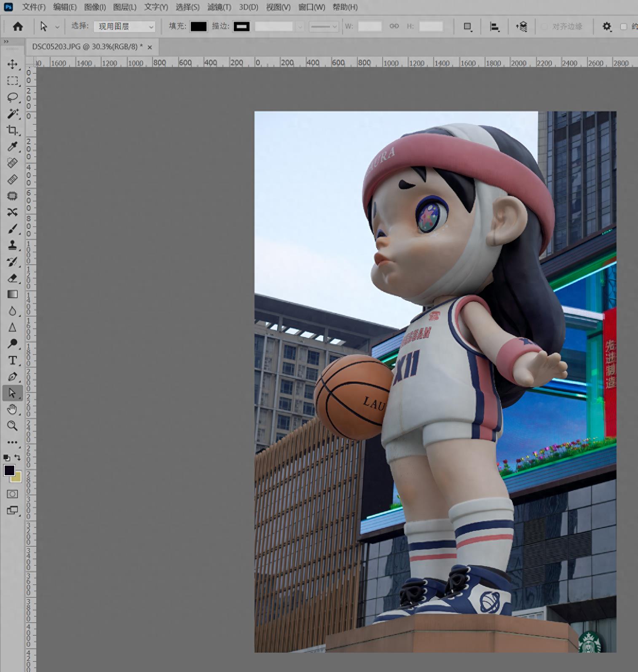Open path arrangement options
Viewport: 638px width, 672px height.
[x=521, y=27]
